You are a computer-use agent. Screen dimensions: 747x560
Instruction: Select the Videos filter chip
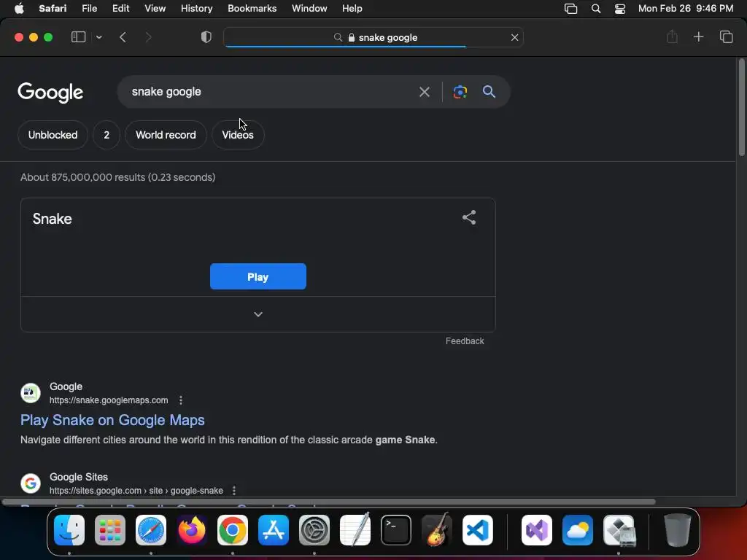[x=238, y=135]
